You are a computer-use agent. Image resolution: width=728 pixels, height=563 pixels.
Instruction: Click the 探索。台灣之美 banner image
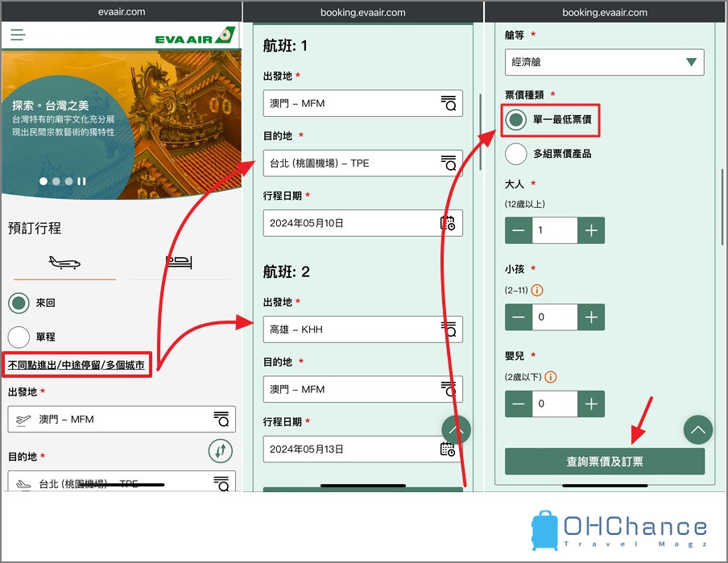coord(122,125)
